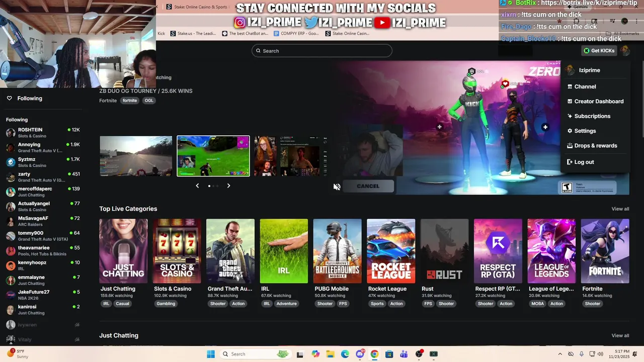Click the Gambling tag under Slots & Casino
Viewport: 644px width, 362px height.
(166, 304)
